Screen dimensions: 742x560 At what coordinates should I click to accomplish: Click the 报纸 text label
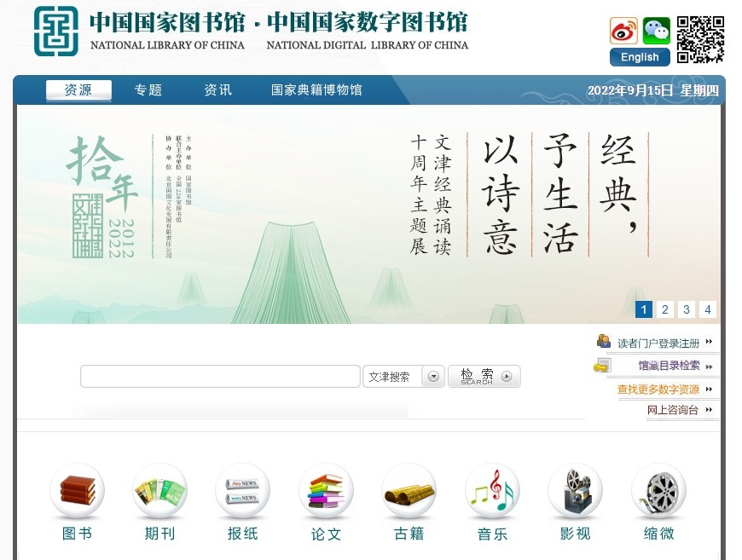tap(243, 534)
